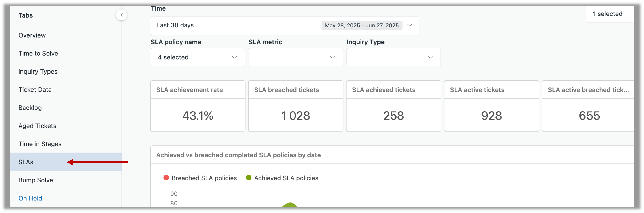The height and width of the screenshot is (213, 644).
Task: Open the 1 selected filter box
Action: point(609,14)
